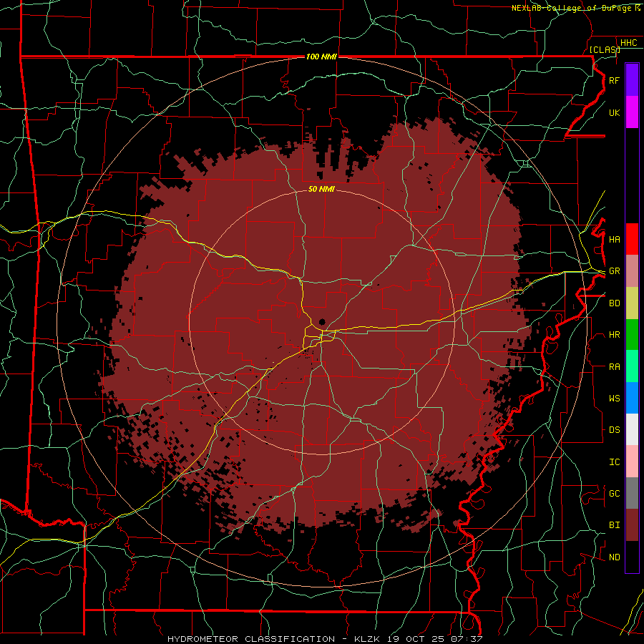The image size is (644, 644).
Task: Click the HHC product label
Action: pos(628,43)
